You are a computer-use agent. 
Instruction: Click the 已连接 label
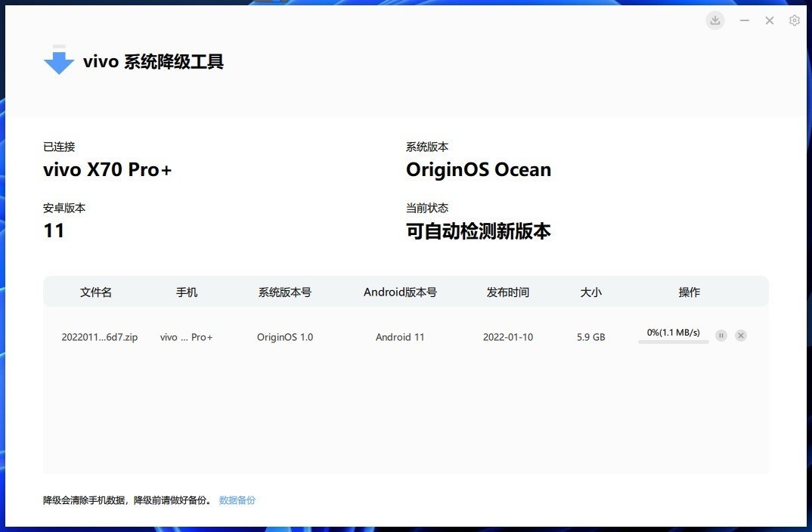[59, 147]
